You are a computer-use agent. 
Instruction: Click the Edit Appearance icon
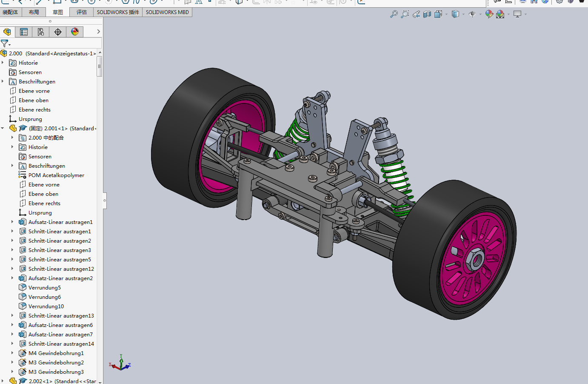tap(489, 14)
